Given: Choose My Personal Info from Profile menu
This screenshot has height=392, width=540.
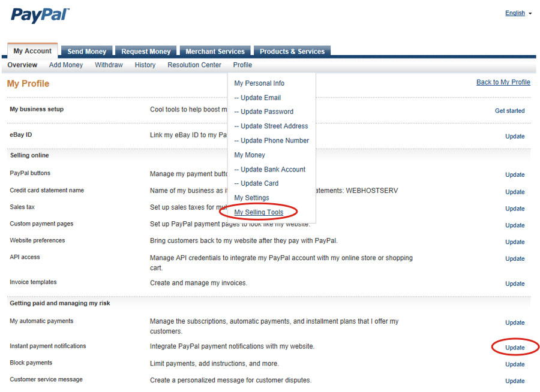Looking at the screenshot, I should coord(259,83).
